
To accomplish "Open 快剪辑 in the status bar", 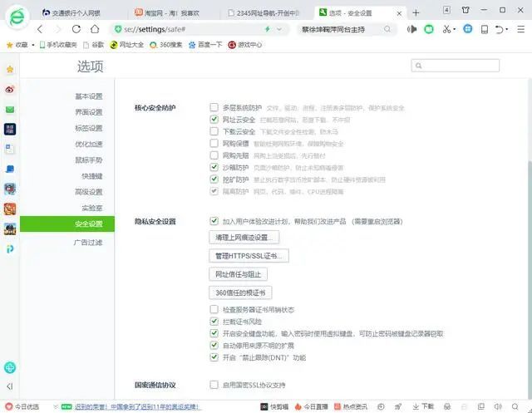I will click(274, 406).
